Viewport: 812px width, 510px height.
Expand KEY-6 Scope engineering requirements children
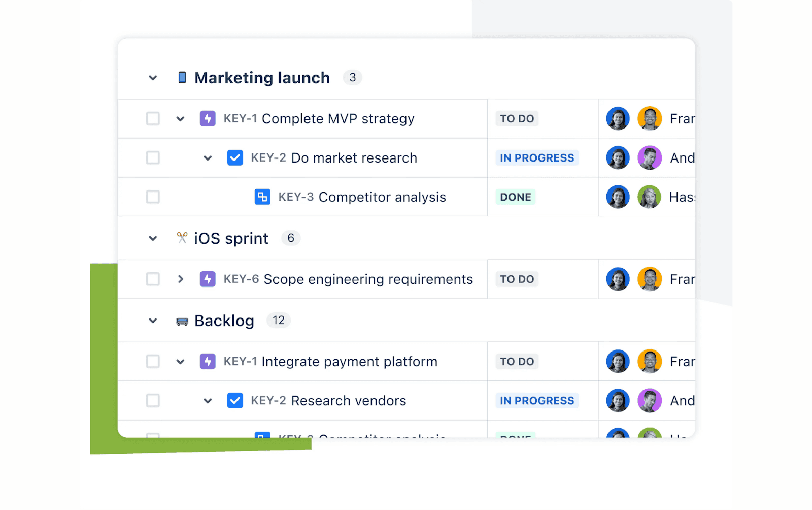(181, 279)
